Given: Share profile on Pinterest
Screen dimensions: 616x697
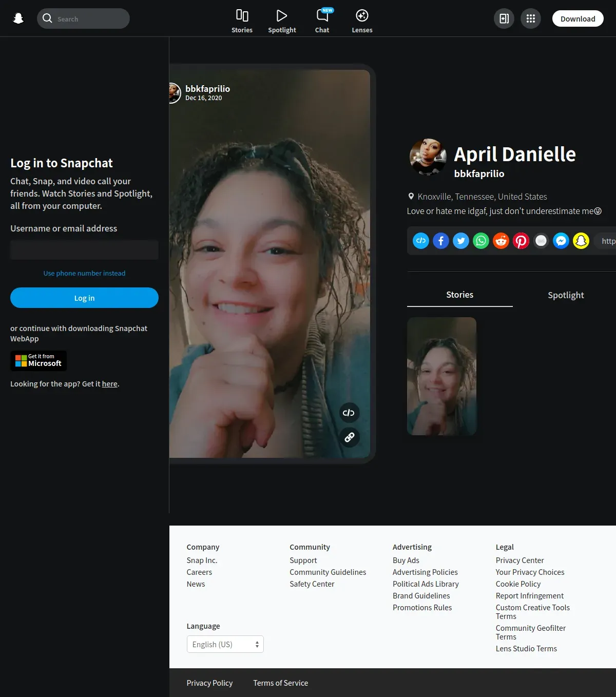Looking at the screenshot, I should (521, 241).
